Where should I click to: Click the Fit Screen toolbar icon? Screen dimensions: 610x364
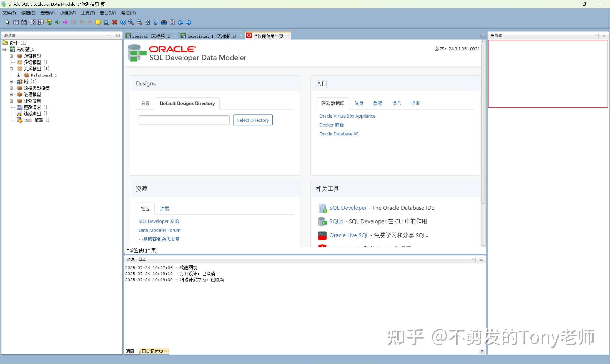147,22
